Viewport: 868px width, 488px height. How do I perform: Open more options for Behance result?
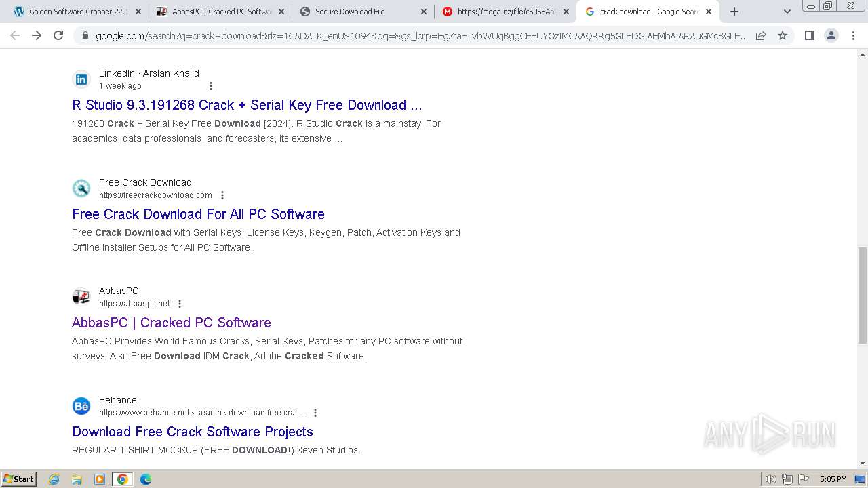[x=315, y=413]
